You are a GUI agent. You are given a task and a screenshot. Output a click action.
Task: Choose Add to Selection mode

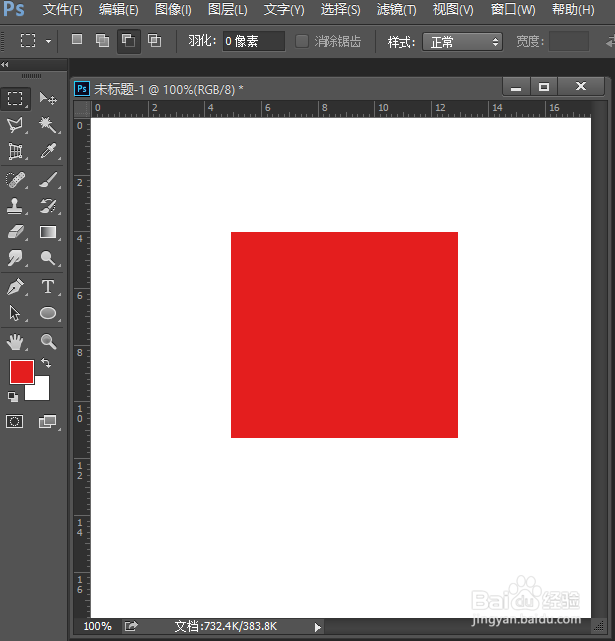tap(102, 40)
